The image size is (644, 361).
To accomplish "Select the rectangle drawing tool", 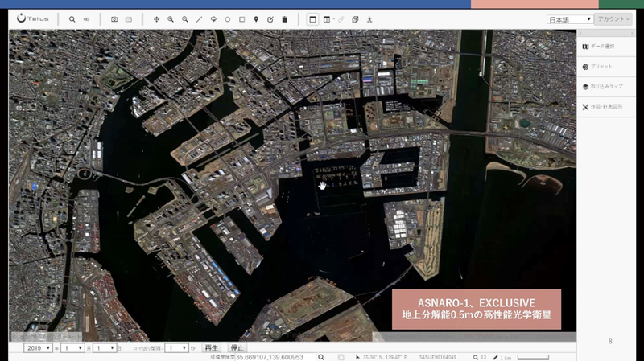I will [x=242, y=19].
